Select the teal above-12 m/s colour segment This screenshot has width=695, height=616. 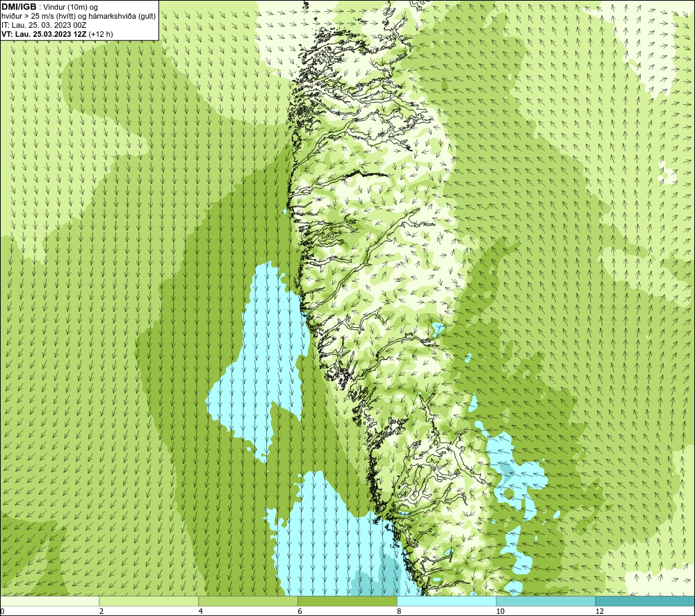[645, 601]
